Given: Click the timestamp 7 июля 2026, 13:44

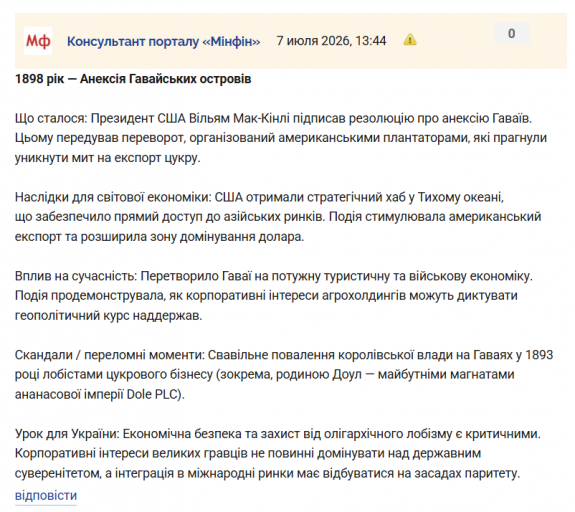Looking at the screenshot, I should click(331, 41).
